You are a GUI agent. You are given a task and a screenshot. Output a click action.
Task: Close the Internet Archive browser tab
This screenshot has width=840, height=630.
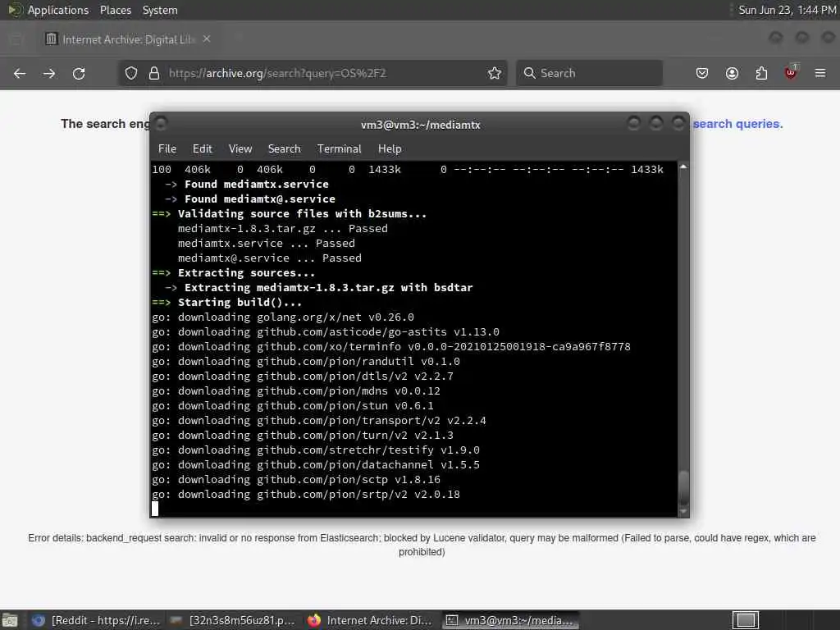(207, 39)
